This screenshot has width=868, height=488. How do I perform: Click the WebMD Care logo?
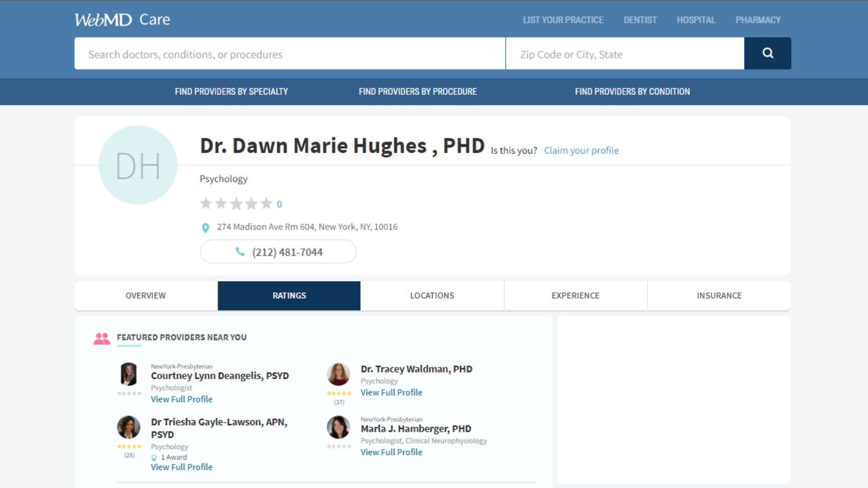tap(122, 19)
